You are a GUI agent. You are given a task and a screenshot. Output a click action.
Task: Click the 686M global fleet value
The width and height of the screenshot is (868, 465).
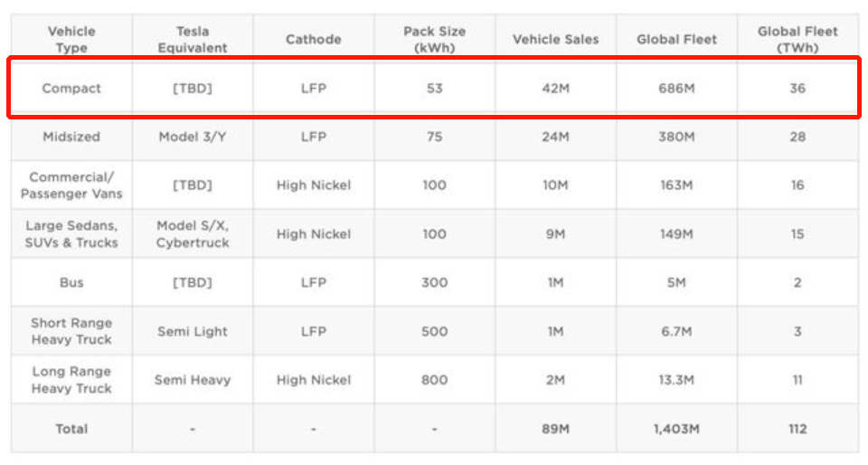tap(676, 89)
